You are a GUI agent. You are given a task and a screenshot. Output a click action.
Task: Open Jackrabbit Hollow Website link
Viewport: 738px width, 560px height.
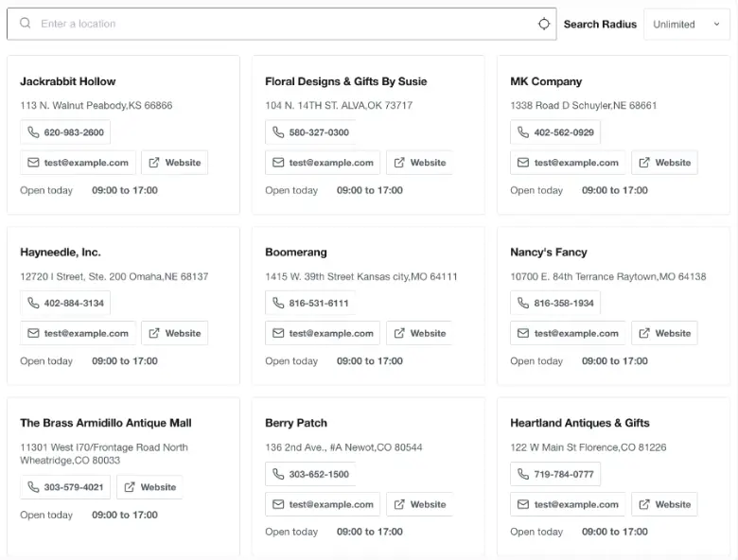175,163
